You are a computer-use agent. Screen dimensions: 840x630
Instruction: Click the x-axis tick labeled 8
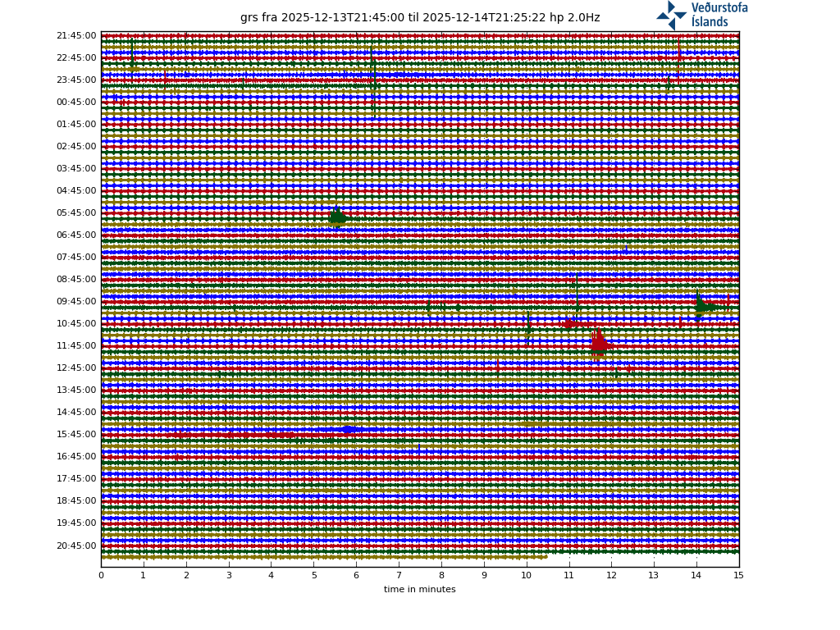pos(441,575)
